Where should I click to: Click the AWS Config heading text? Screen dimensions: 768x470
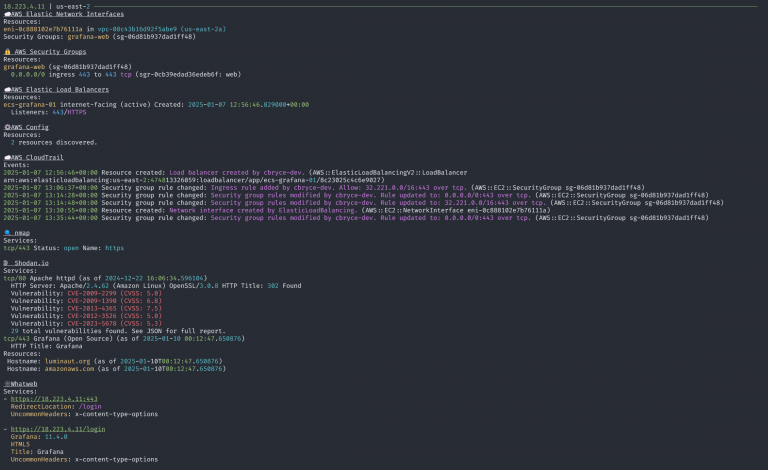30,127
